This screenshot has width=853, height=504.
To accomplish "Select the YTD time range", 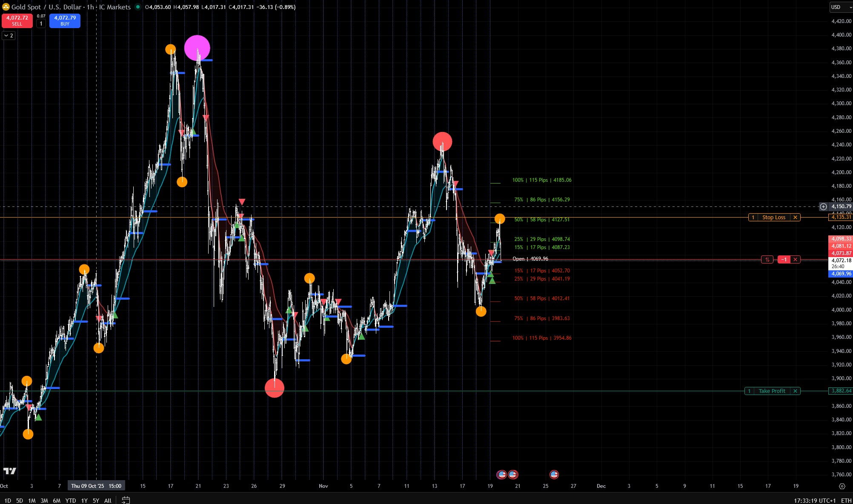I will pyautogui.click(x=71, y=501).
